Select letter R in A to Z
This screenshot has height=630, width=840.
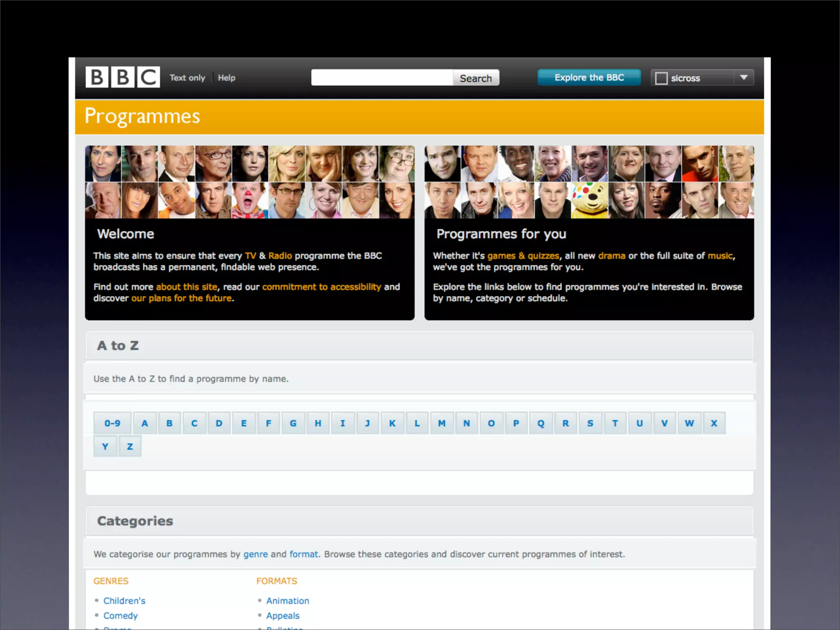pyautogui.click(x=566, y=423)
